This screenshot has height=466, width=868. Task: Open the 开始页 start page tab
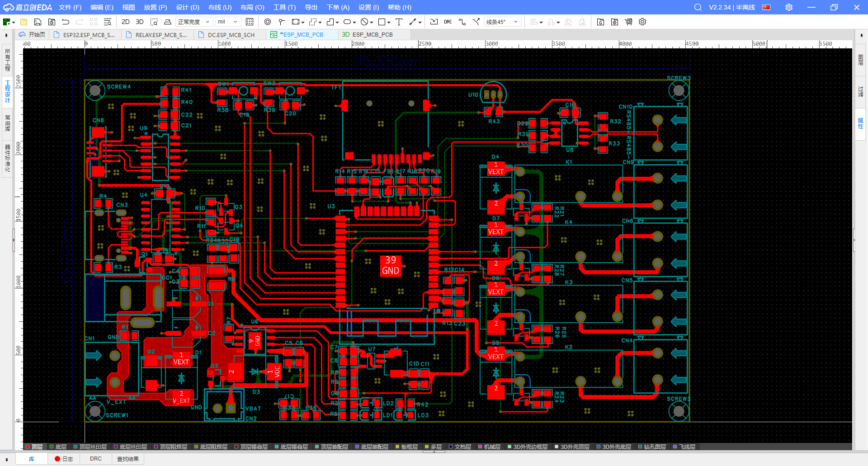[x=32, y=34]
